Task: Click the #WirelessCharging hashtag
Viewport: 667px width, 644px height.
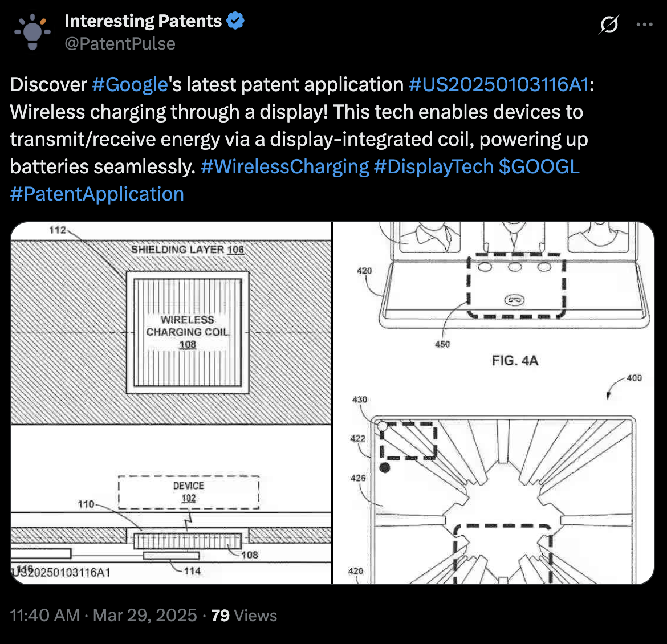Action: 284,167
